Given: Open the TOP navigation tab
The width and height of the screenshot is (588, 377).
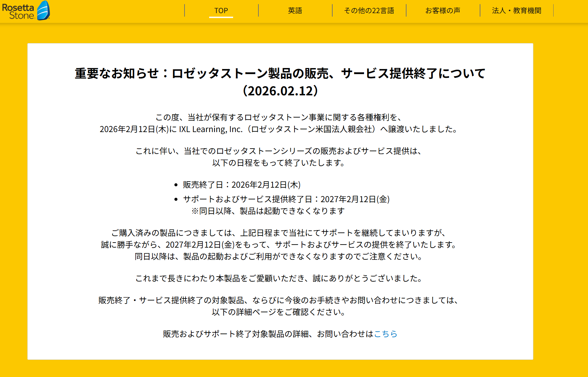Looking at the screenshot, I should pyautogui.click(x=221, y=10).
